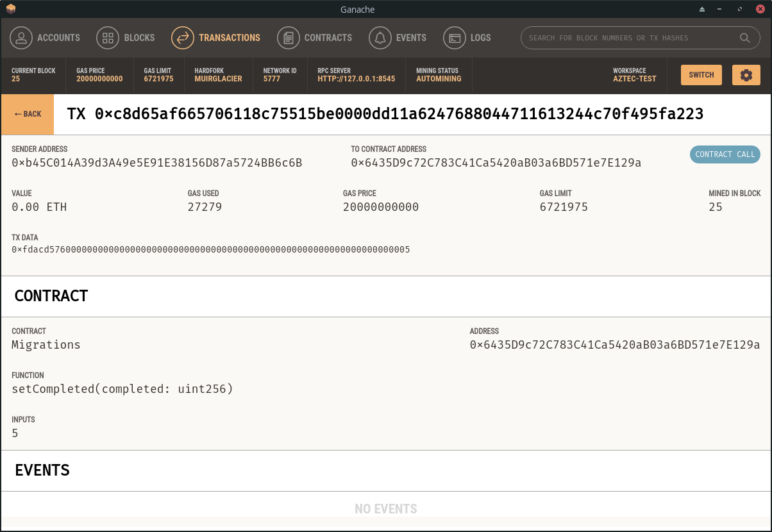Maximize the Ganache window

741,9
